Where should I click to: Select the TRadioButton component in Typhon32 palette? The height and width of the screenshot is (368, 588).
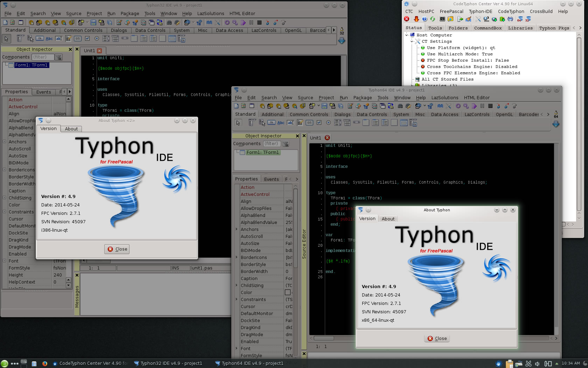(x=97, y=39)
